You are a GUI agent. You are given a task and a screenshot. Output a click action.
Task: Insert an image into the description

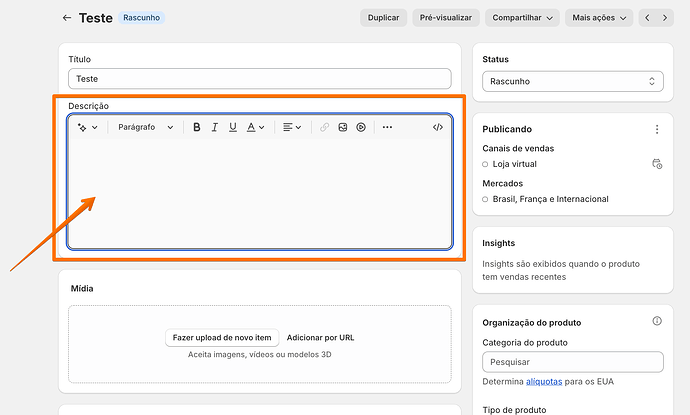[342, 128]
